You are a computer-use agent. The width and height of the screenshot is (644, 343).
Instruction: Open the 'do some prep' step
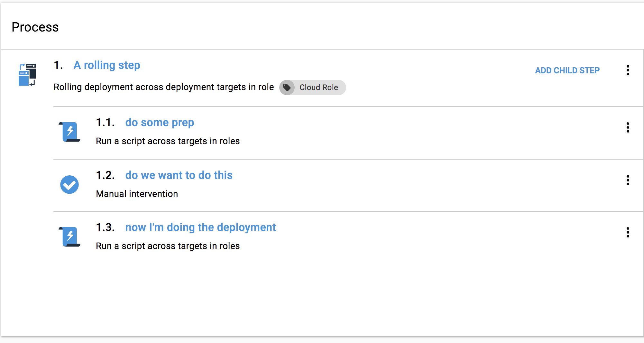(159, 122)
